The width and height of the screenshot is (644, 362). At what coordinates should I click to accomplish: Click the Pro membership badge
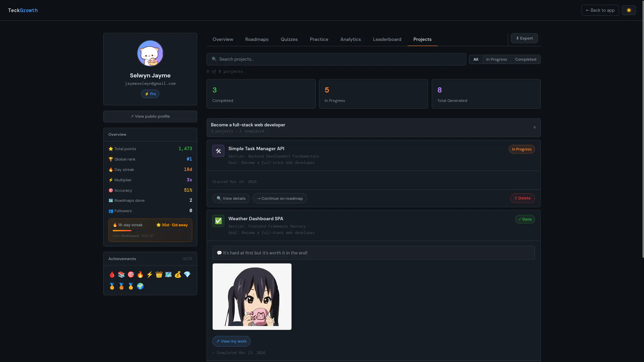click(150, 94)
